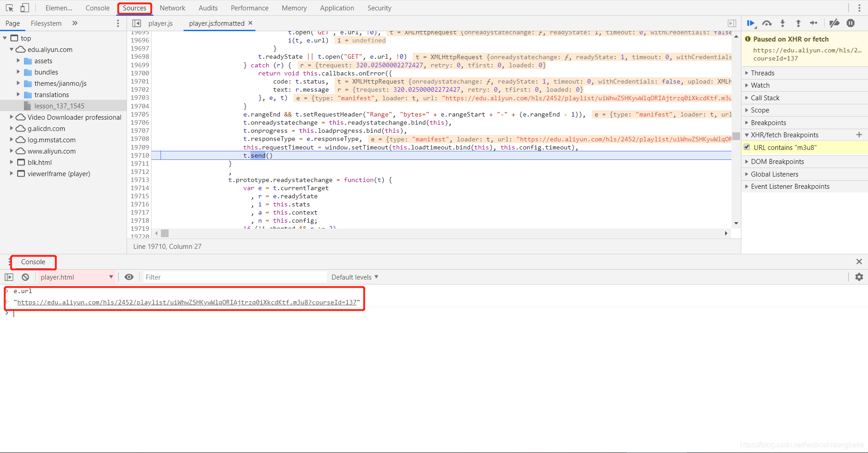Toggle pause on exceptions icon

point(850,23)
